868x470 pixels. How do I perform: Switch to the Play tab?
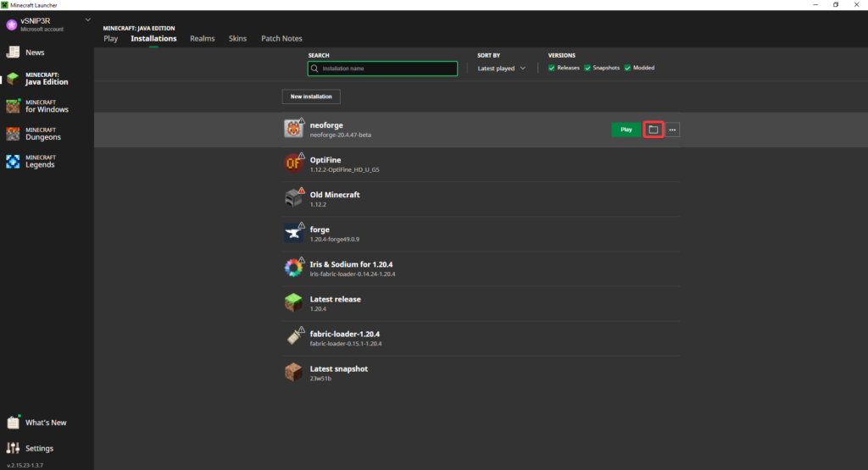(x=110, y=38)
